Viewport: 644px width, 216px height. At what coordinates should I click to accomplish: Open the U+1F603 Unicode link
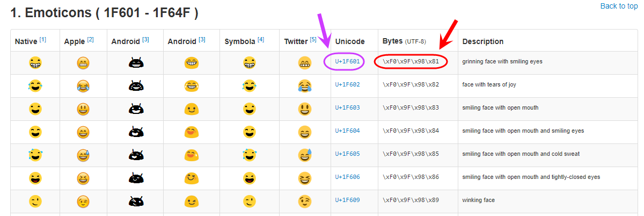(347, 108)
